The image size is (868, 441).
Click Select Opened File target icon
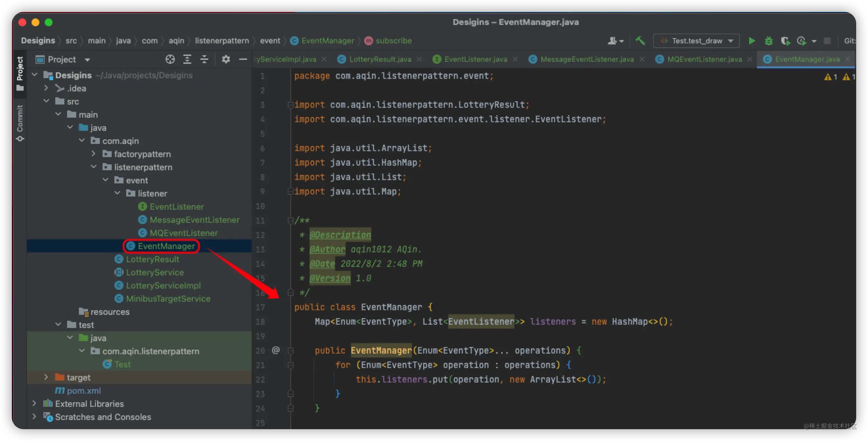point(170,59)
